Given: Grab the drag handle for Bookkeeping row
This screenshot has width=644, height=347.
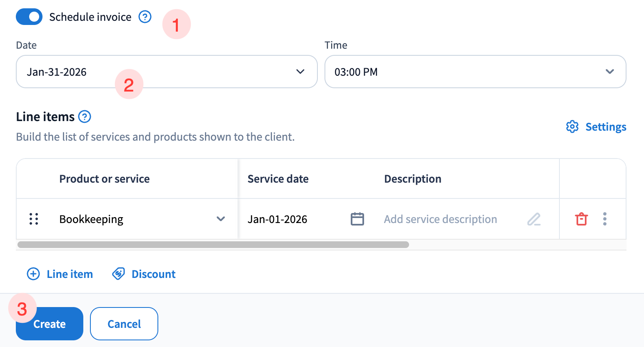Looking at the screenshot, I should tap(34, 219).
